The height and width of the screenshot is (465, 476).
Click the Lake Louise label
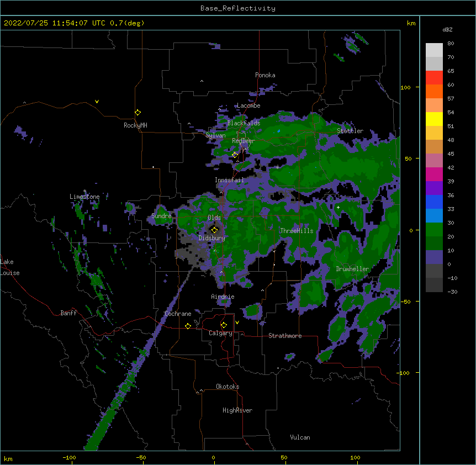pyautogui.click(x=10, y=267)
